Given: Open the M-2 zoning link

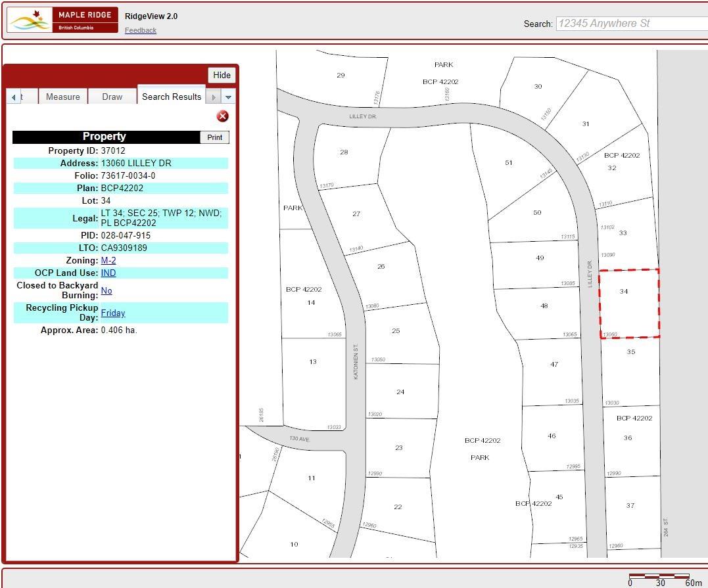Looking at the screenshot, I should pyautogui.click(x=108, y=260).
